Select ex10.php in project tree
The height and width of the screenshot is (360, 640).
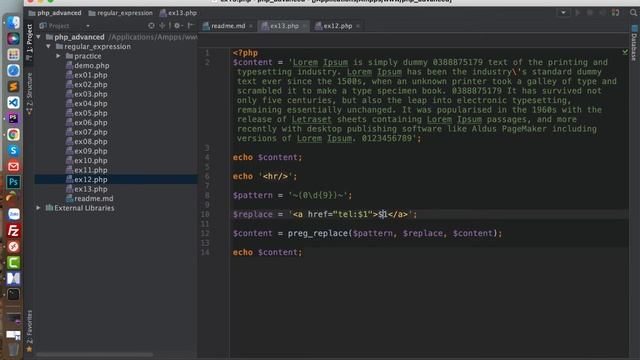[x=91, y=160]
